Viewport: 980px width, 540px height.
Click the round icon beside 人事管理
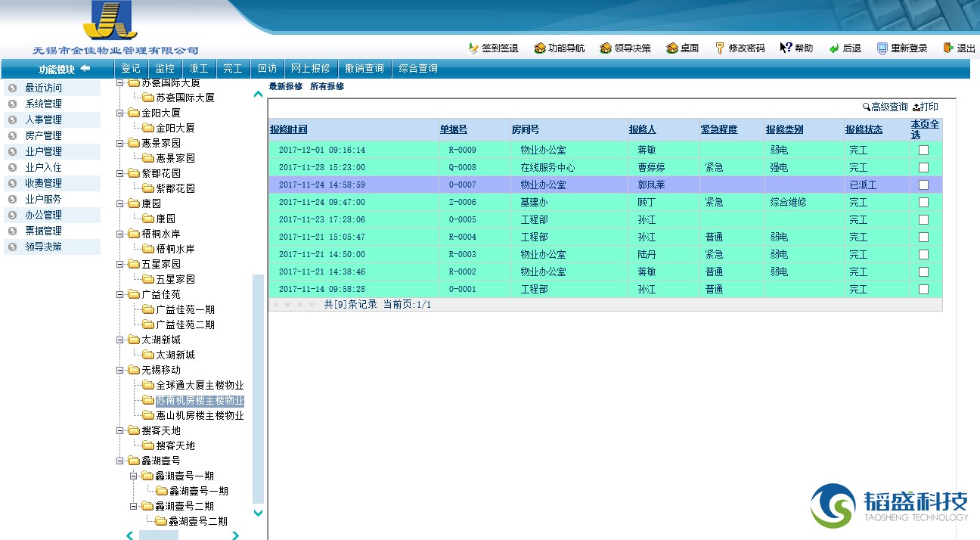pyautogui.click(x=12, y=119)
